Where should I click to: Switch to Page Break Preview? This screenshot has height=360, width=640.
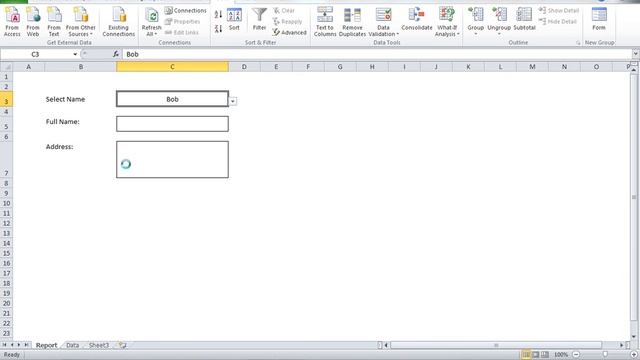[x=545, y=355]
